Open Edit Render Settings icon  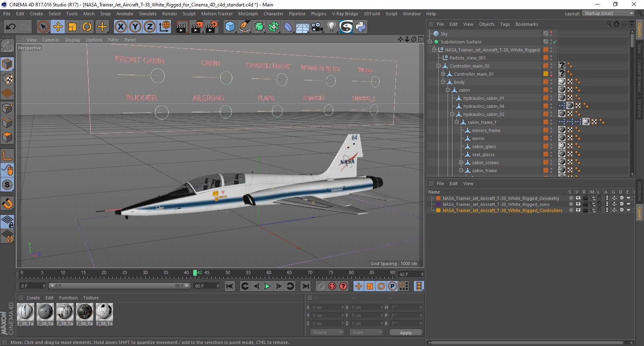click(x=212, y=27)
